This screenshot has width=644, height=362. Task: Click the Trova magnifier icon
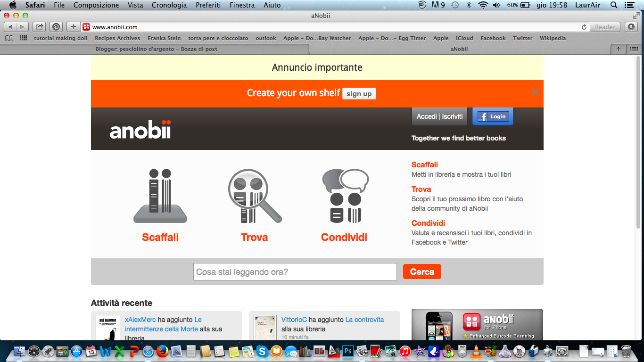(255, 196)
